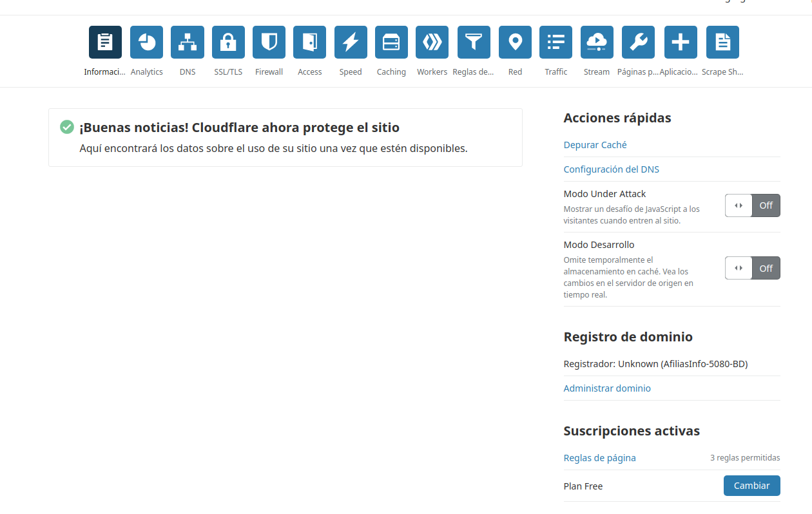Select the Access door icon
This screenshot has width=812, height=514.
[x=309, y=43]
